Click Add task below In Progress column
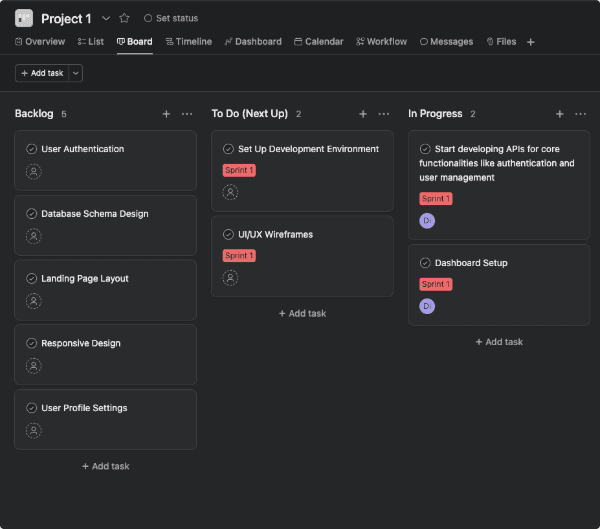 tap(499, 341)
